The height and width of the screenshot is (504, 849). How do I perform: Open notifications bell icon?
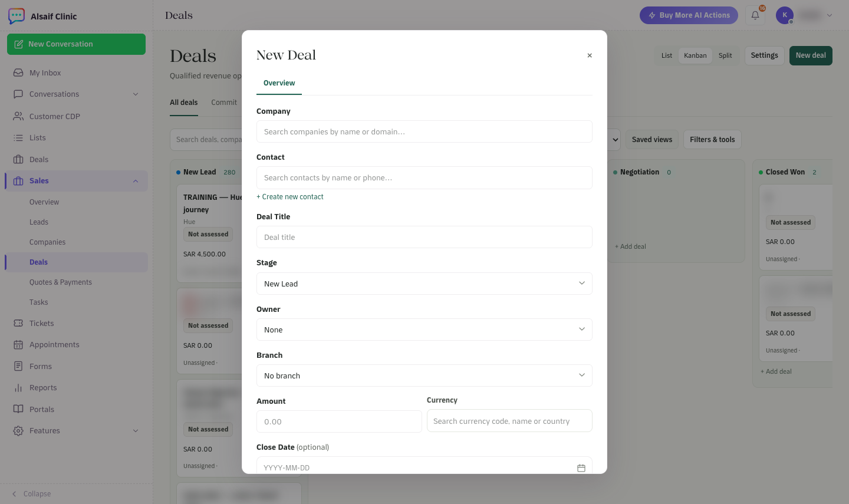pyautogui.click(x=755, y=15)
